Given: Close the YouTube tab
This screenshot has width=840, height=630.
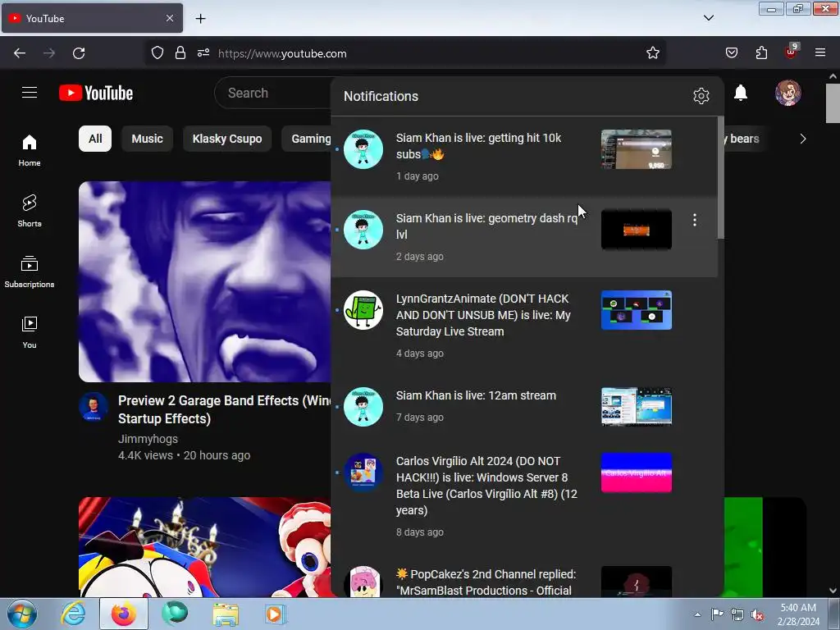Looking at the screenshot, I should [x=169, y=18].
